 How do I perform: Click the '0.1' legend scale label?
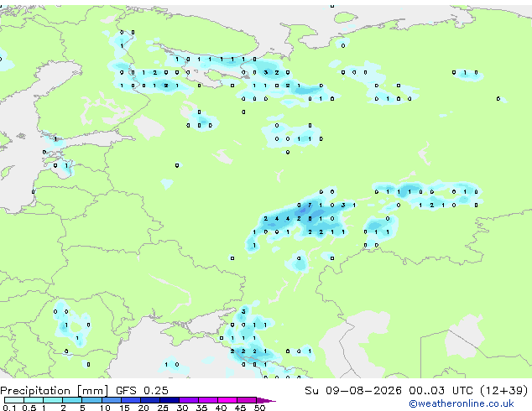9,408
